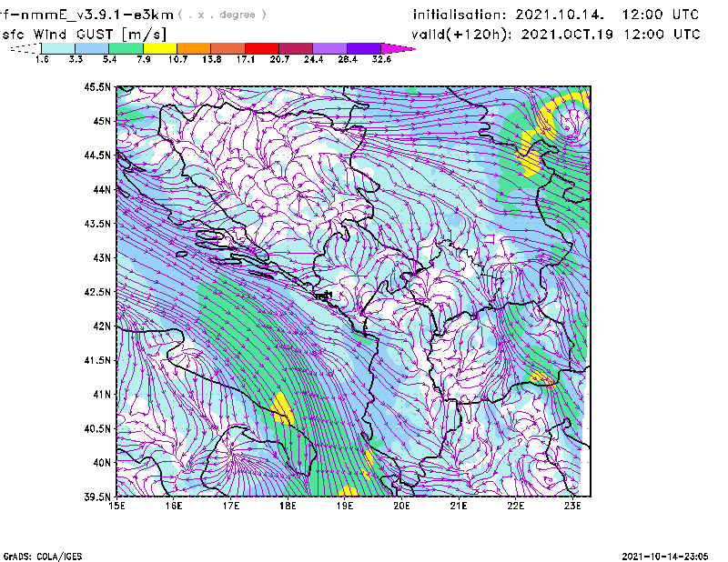Click the legend value 7.9

pyautogui.click(x=144, y=59)
